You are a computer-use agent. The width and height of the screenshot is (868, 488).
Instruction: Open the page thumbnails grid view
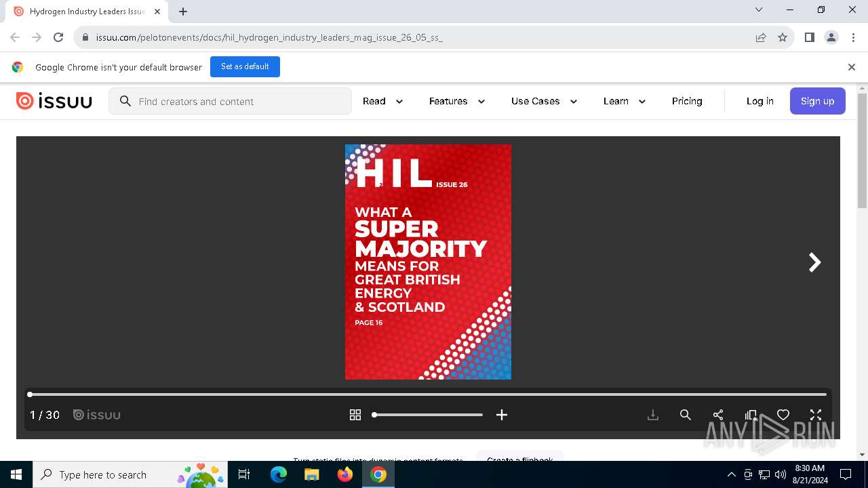355,415
